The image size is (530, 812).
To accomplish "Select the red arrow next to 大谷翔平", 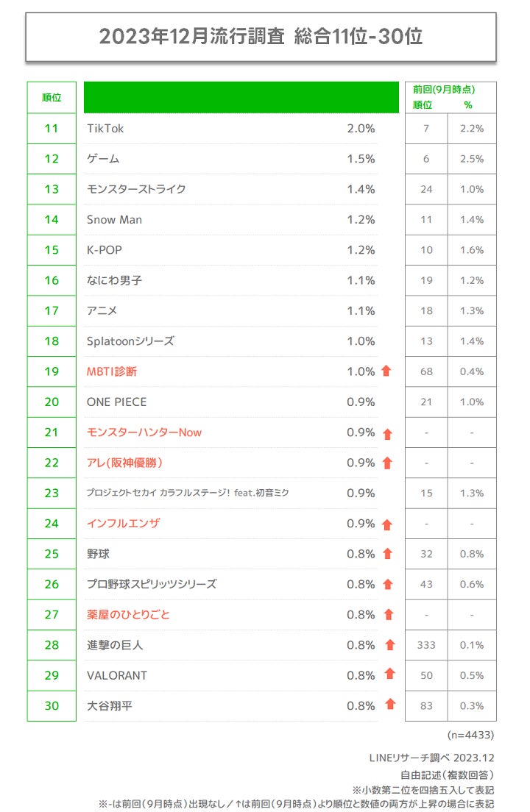I will (390, 705).
